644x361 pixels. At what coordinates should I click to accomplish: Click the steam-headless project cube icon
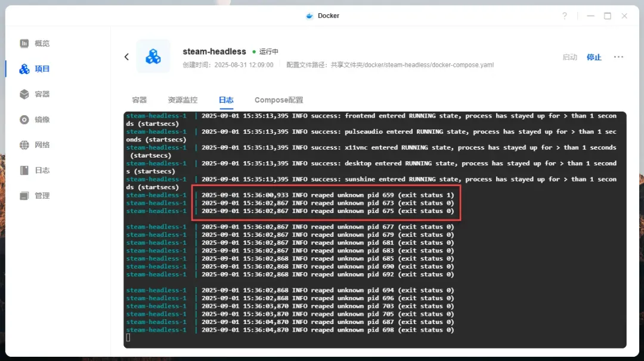(x=152, y=57)
